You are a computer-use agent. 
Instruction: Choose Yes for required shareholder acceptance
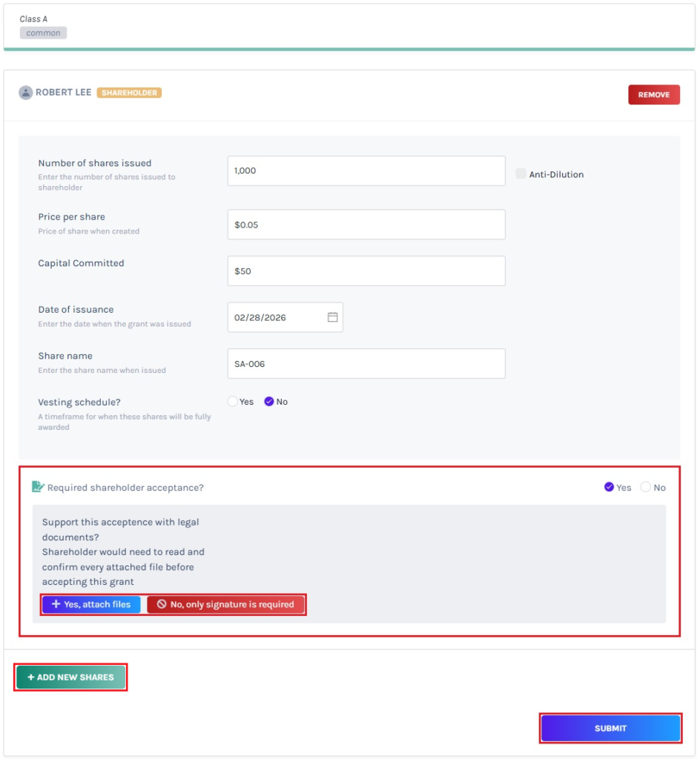[609, 487]
